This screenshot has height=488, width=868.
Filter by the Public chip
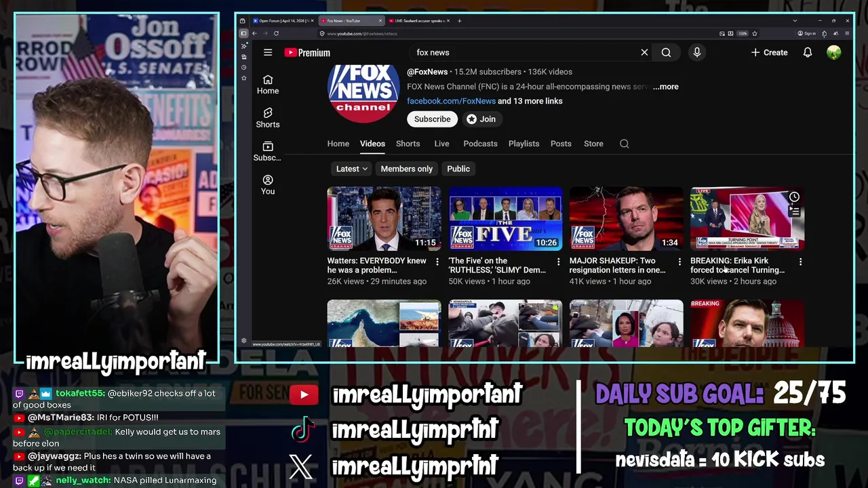(458, 169)
